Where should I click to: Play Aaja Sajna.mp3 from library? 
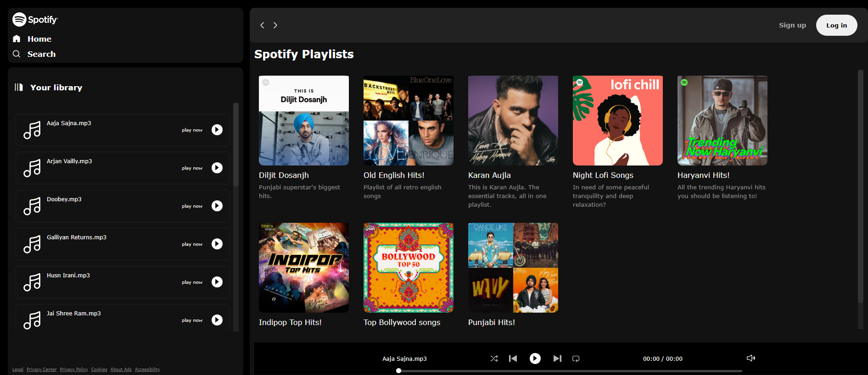click(x=217, y=130)
